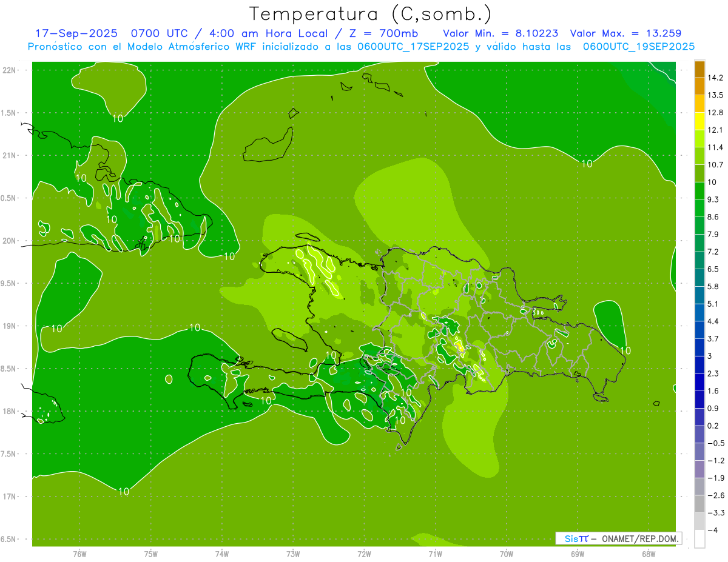Pick the legend swatch between 10 and 10.7
The width and height of the screenshot is (728, 562).
click(699, 173)
